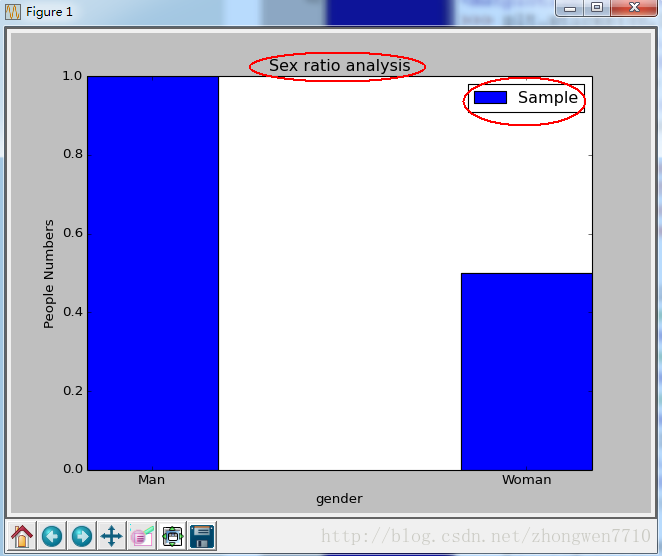The image size is (662, 556).
Task: Click the Figure 1 window icon
Action: [13, 12]
